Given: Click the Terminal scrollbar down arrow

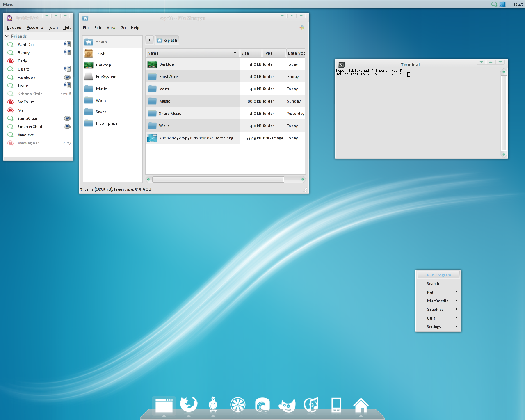Looking at the screenshot, I should click(504, 155).
